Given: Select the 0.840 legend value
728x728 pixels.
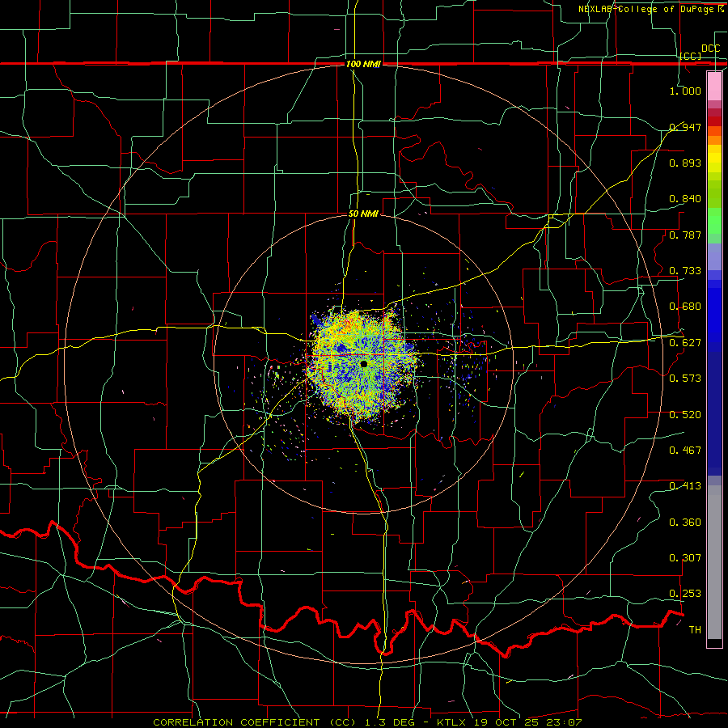Looking at the screenshot, I should [685, 199].
